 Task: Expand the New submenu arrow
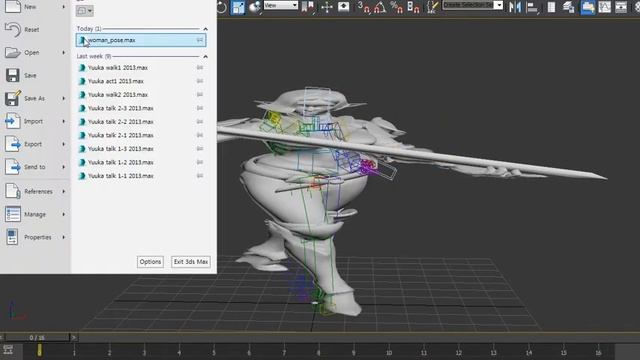[x=64, y=7]
